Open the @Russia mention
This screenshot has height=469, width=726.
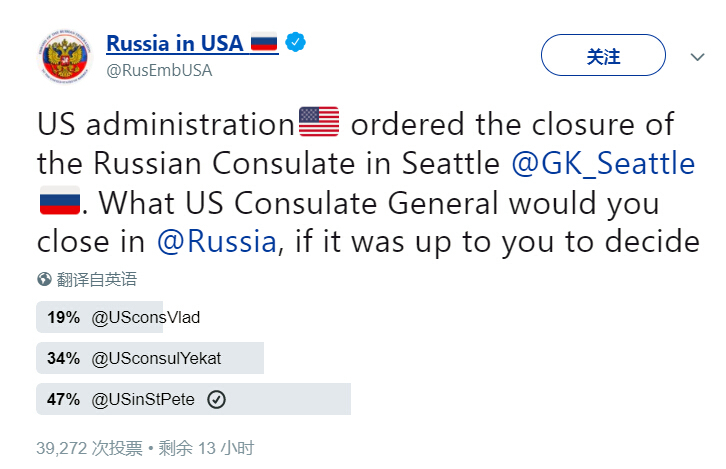[x=215, y=241]
